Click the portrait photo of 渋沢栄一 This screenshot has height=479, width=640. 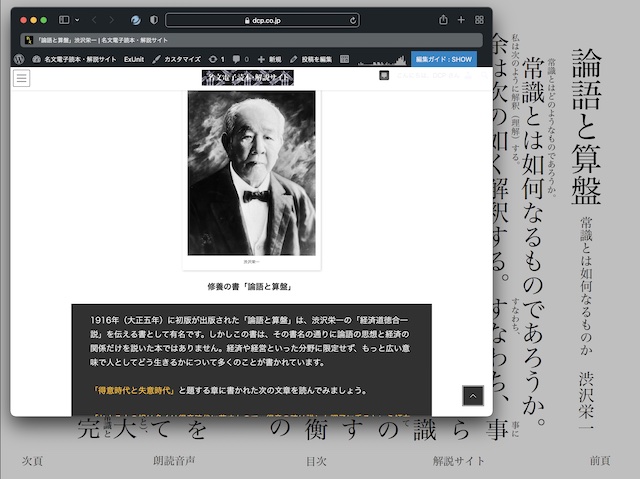point(251,173)
